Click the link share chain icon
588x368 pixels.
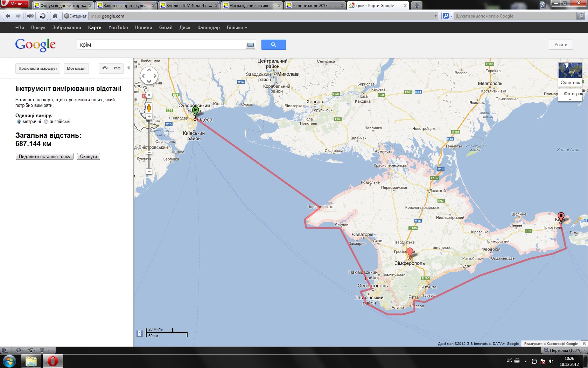(x=117, y=68)
